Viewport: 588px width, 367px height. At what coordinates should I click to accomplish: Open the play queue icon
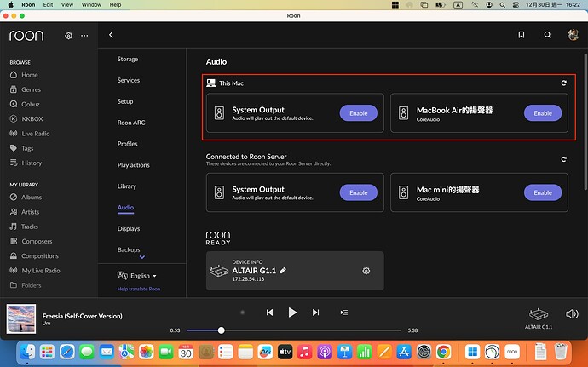[x=343, y=313]
